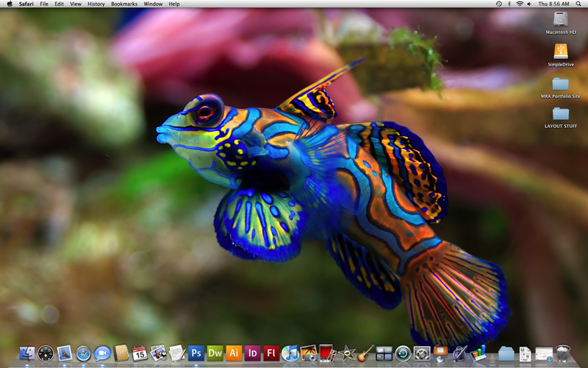This screenshot has height=368, width=588.
Task: Open the History menu
Action: click(96, 4)
